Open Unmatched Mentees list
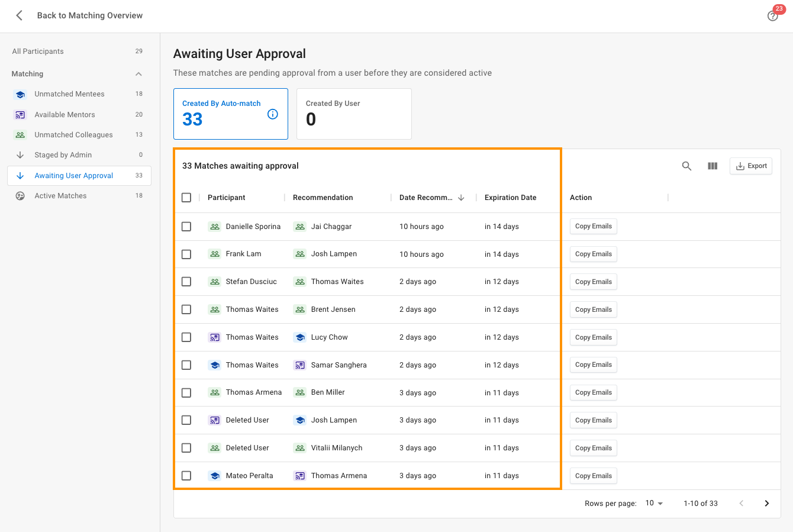Screen dimensions: 793x532 pyautogui.click(x=79, y=94)
